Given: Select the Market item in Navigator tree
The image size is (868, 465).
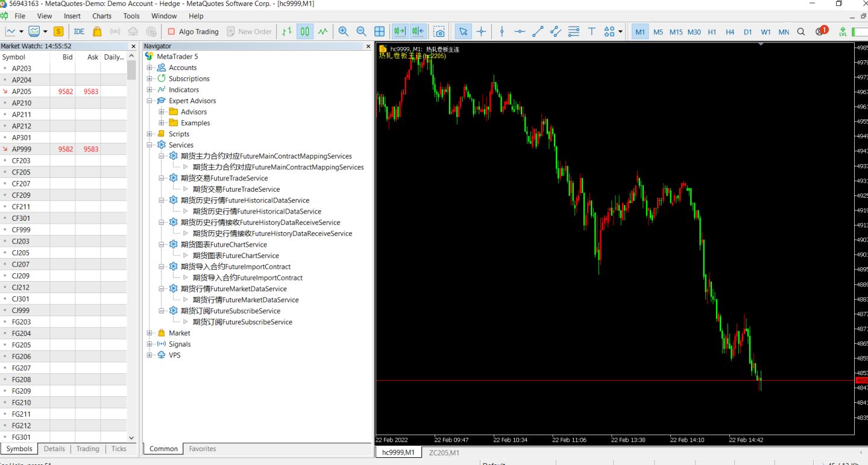Looking at the screenshot, I should [179, 333].
